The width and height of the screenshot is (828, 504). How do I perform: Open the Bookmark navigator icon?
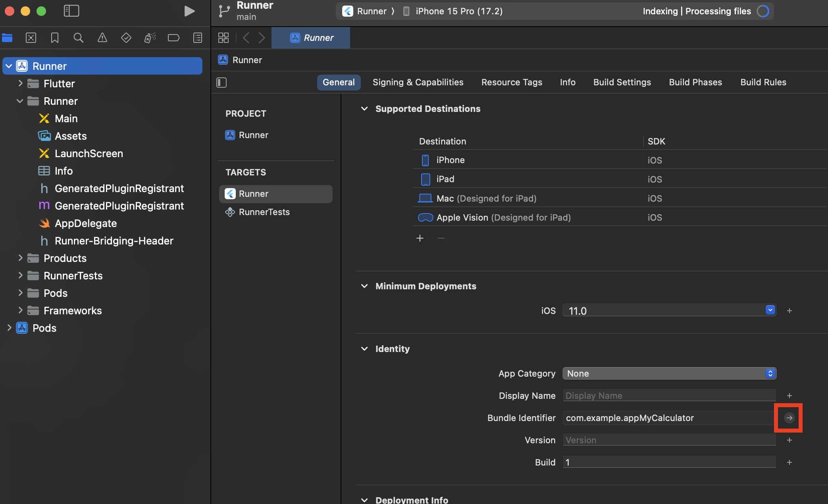(55, 38)
